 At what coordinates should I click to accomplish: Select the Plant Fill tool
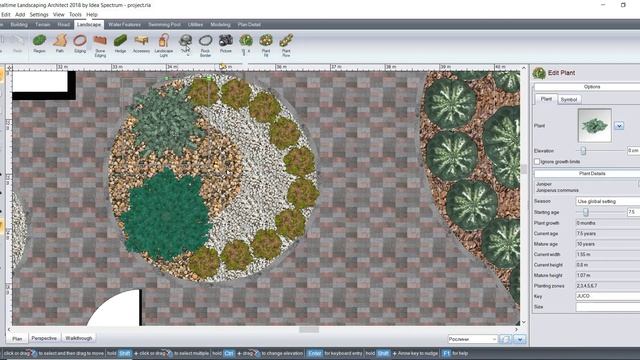(x=266, y=45)
